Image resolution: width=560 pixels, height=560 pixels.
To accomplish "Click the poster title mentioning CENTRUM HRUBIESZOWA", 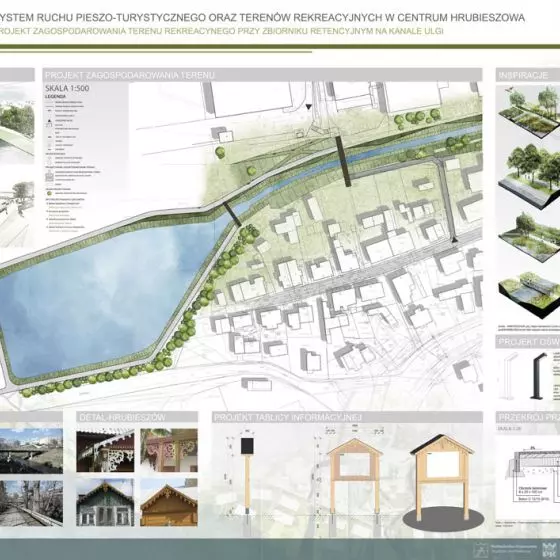I will [262, 17].
